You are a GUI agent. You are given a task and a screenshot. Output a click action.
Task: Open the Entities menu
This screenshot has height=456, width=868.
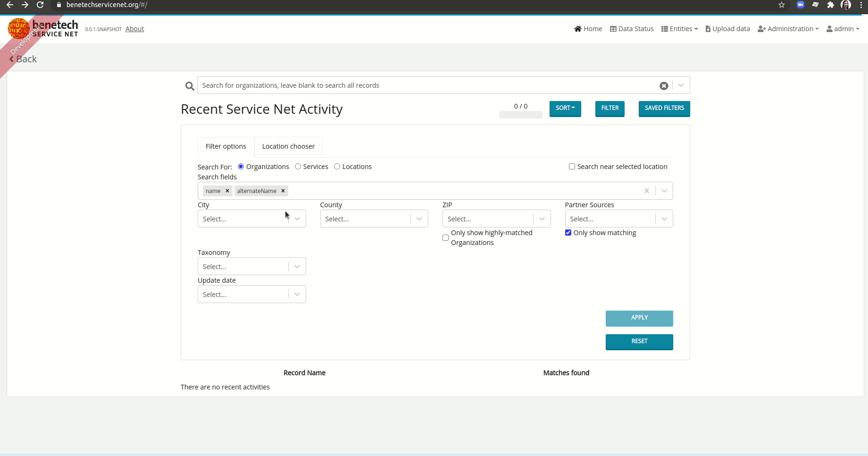(679, 29)
